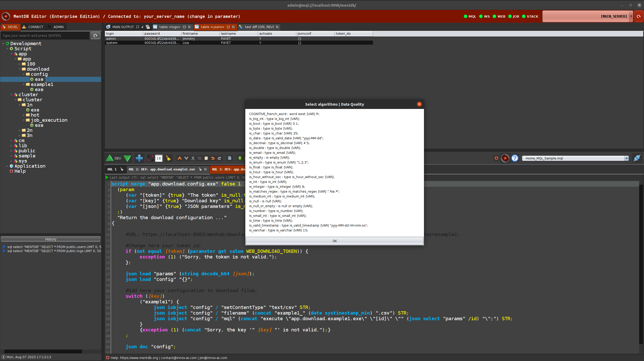Switch to the CONNECT tab
The image size is (644, 361).
pyautogui.click(x=33, y=27)
